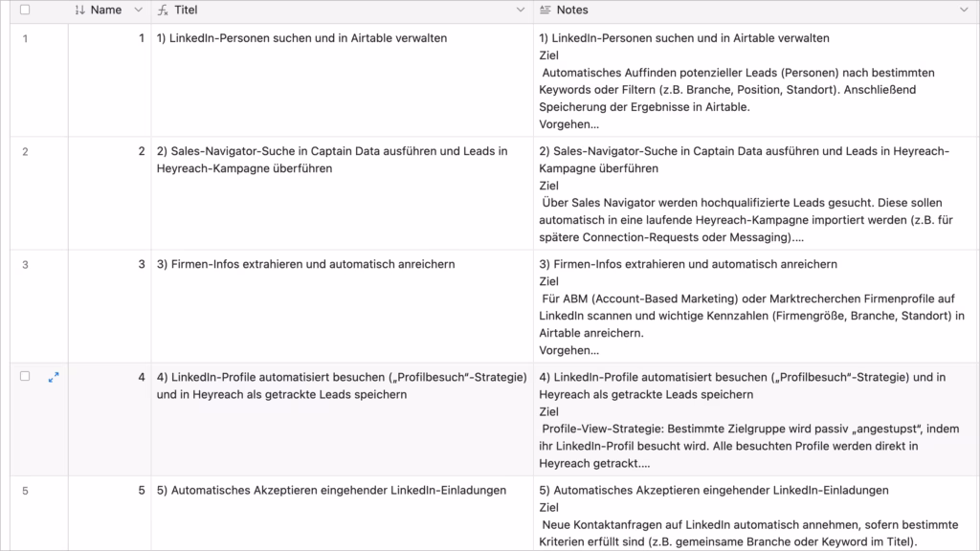Select the Notes cell mentioning 'Über Sales Navigator'
Screen dimensions: 980x551
coord(756,193)
